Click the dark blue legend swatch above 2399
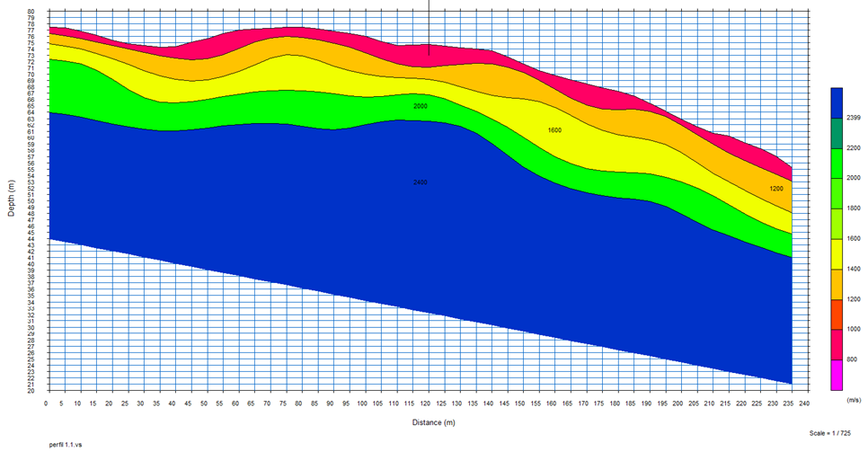This screenshot has height=452, width=868. click(837, 102)
